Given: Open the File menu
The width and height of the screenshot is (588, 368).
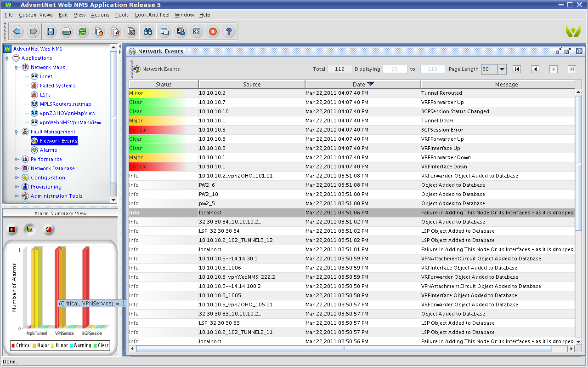Looking at the screenshot, I should point(9,15).
